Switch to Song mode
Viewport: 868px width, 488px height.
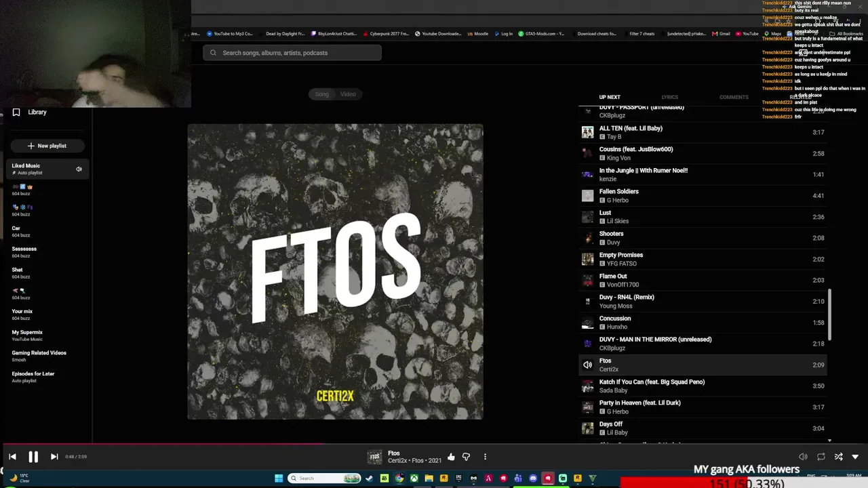[322, 94]
